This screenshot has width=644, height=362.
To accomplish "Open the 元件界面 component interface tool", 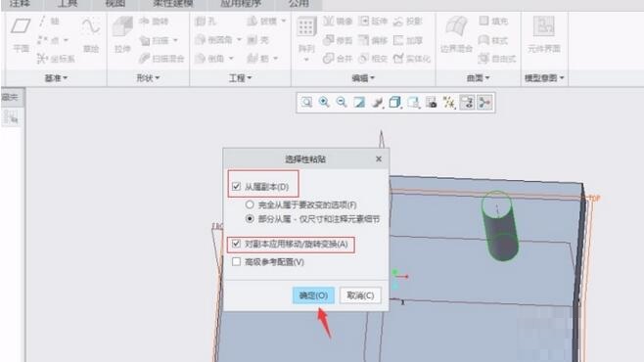I will click(544, 35).
